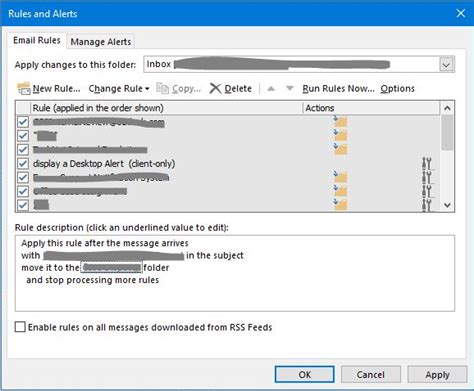The width and height of the screenshot is (474, 391).
Task: Click the rules list scrollbar thumb
Action: pyautogui.click(x=447, y=132)
